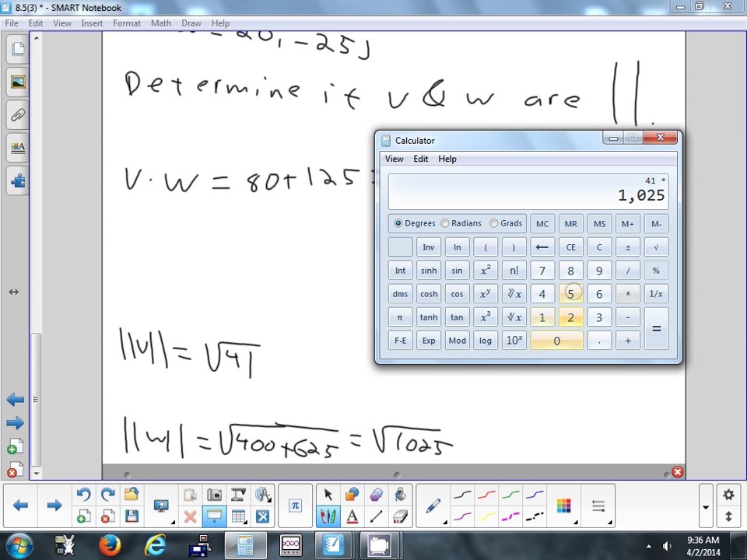
Task: Delete the page from the bottom toolbar
Action: tap(107, 516)
